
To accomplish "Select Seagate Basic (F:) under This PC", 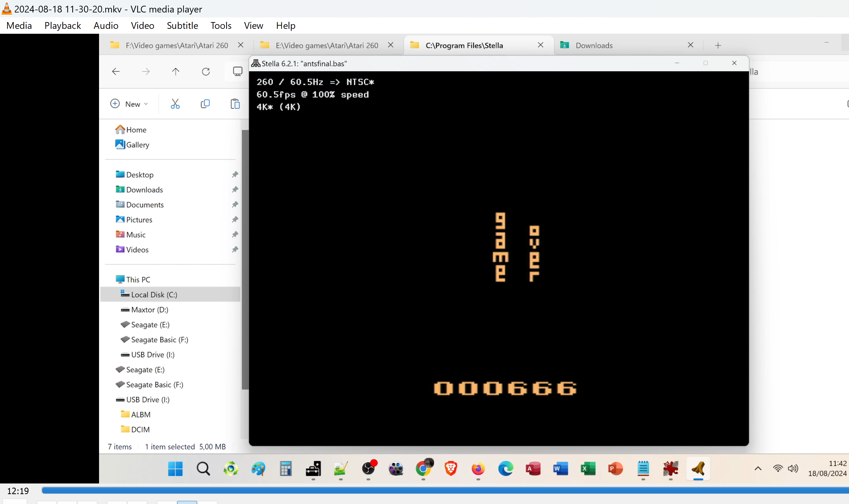I will (x=159, y=340).
